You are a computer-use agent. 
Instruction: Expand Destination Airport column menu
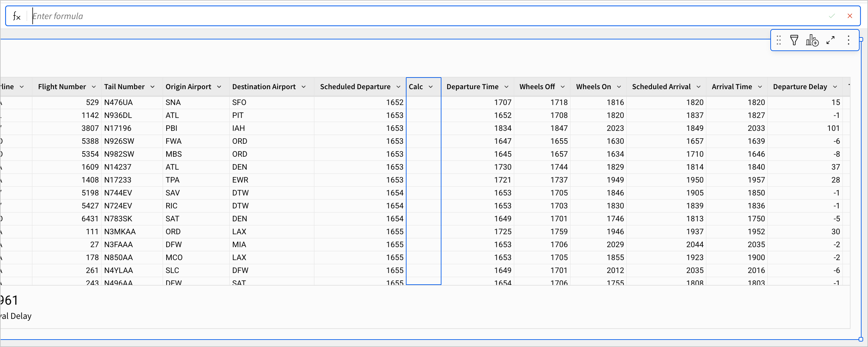[x=303, y=87]
